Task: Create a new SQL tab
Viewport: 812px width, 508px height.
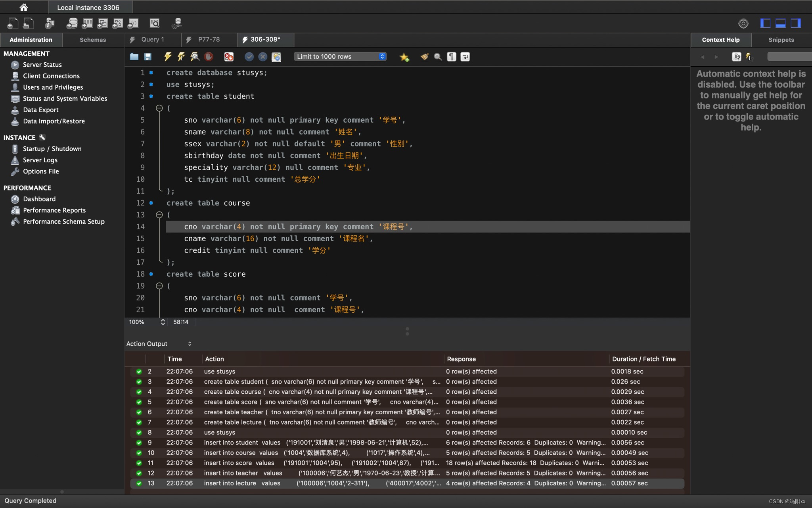Action: 13,23
